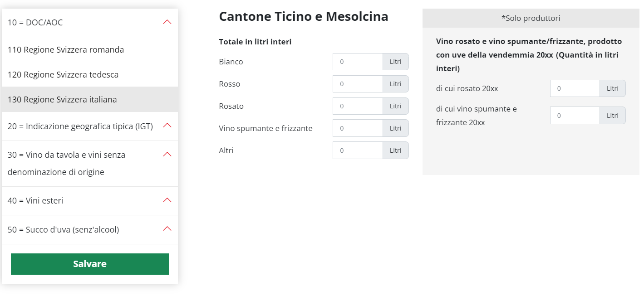This screenshot has width=644, height=301.
Task: Open the 50 = Succo d'uva chevron
Action: tap(167, 229)
